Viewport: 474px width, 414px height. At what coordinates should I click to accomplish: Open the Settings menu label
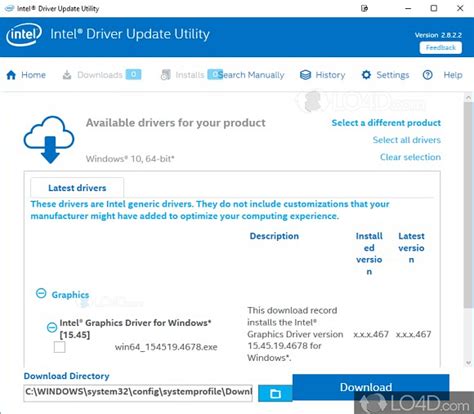click(x=392, y=75)
